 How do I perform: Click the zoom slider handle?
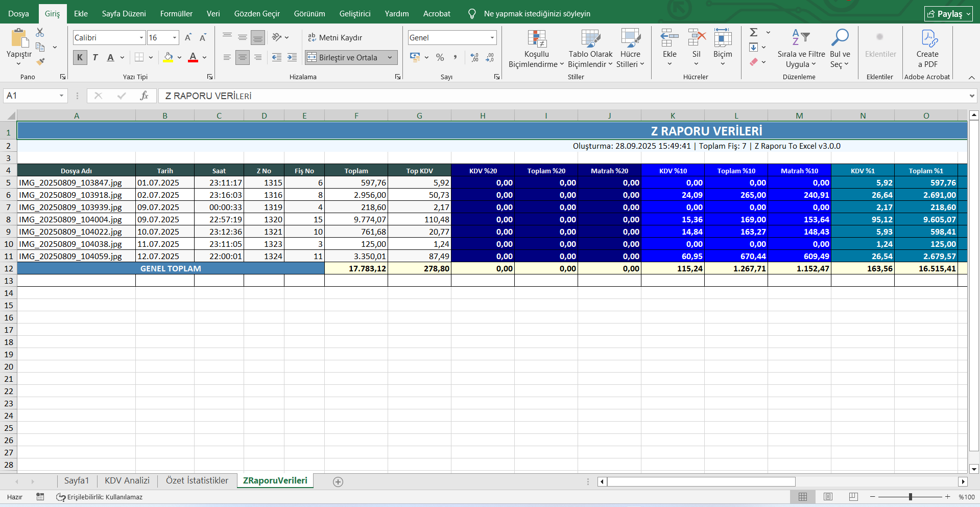click(x=910, y=497)
